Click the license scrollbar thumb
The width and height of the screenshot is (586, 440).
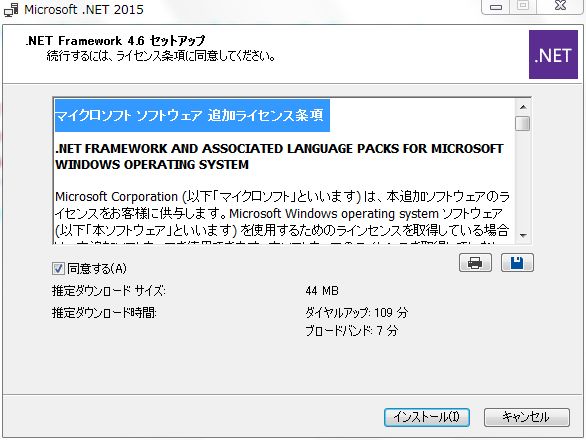522,123
